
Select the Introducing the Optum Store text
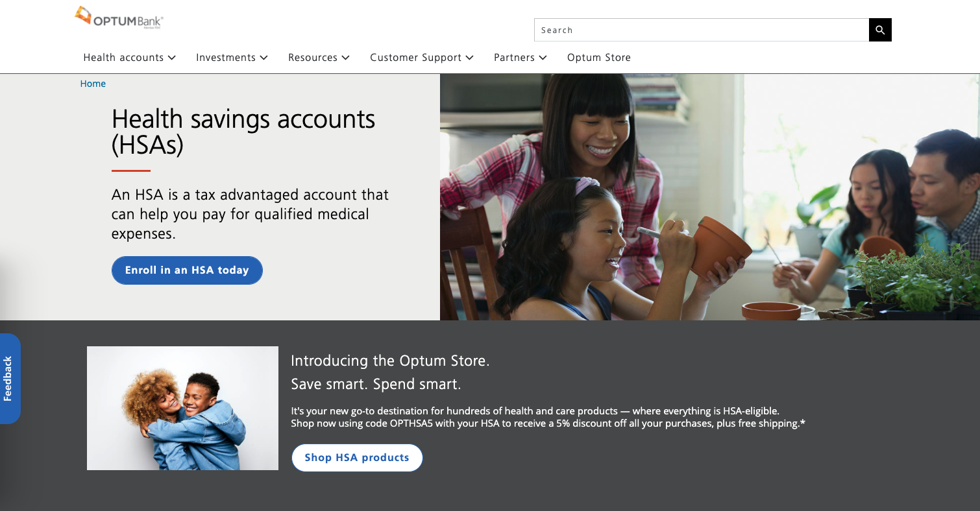391,361
